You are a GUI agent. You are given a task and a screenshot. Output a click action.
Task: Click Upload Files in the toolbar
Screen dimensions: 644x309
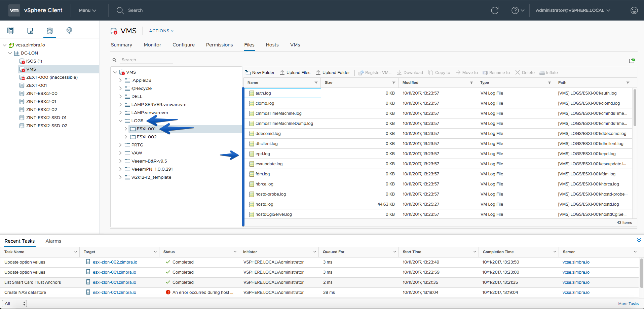295,72
